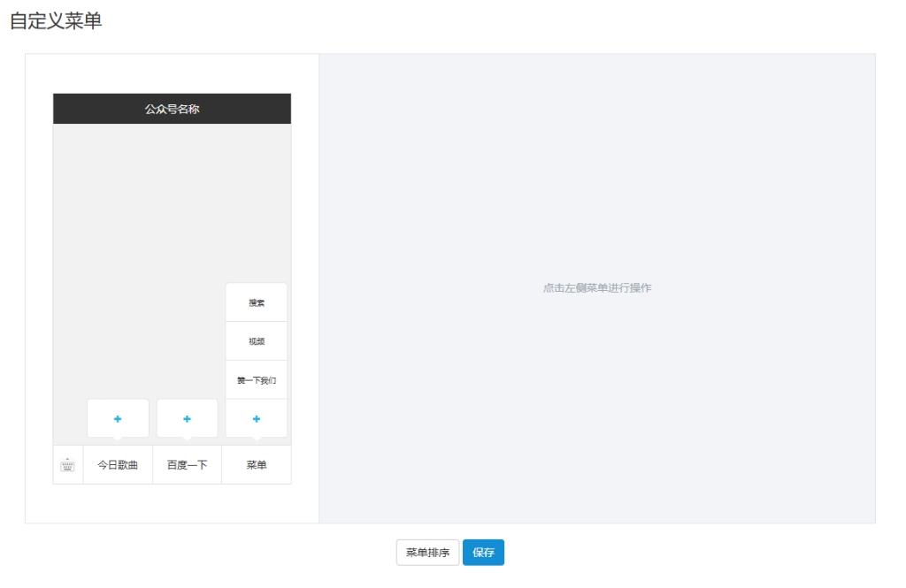Select the 赞一下我们 submenu entry

point(257,380)
